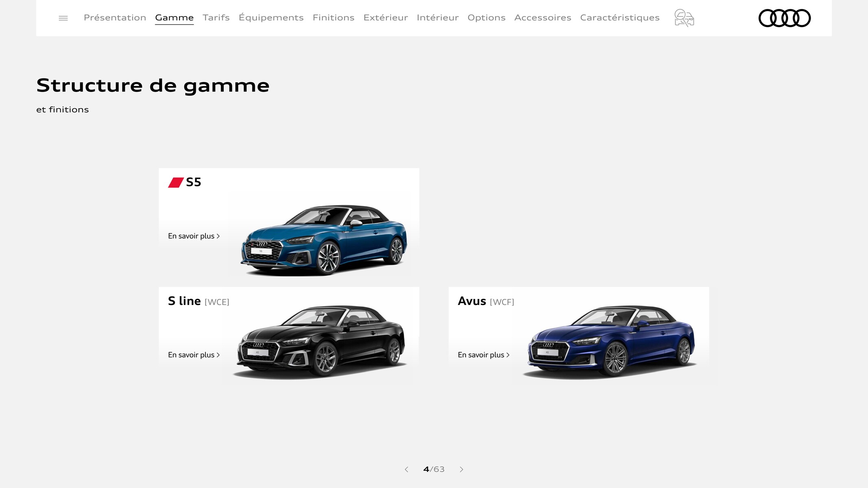Go to the previous page arrow

[x=406, y=469]
